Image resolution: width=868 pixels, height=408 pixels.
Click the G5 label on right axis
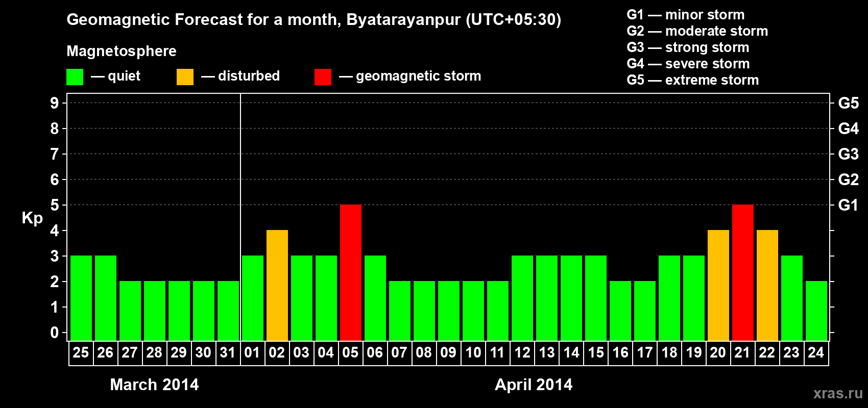[x=848, y=103]
